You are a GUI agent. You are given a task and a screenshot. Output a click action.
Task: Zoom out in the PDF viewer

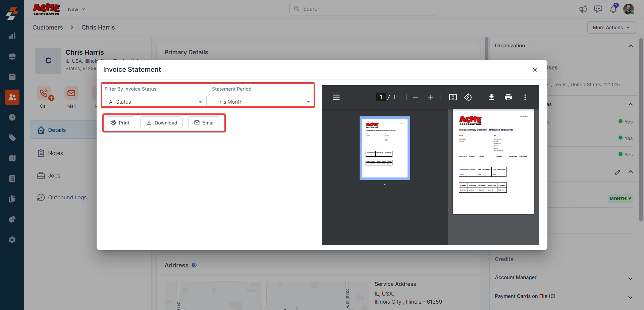[x=416, y=97]
